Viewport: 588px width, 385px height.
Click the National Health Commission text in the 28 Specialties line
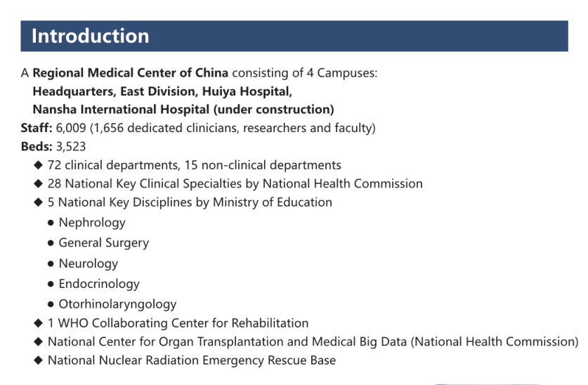(x=342, y=183)
